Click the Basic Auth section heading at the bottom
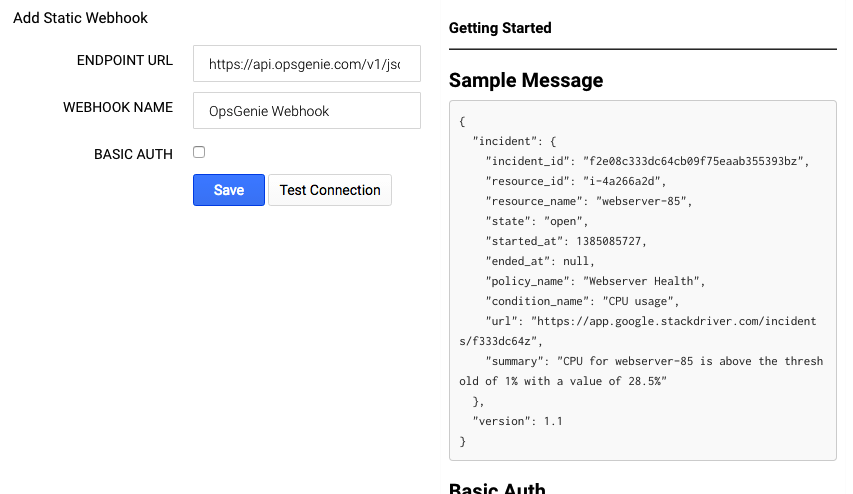Image resolution: width=853 pixels, height=494 pixels. click(x=497, y=488)
